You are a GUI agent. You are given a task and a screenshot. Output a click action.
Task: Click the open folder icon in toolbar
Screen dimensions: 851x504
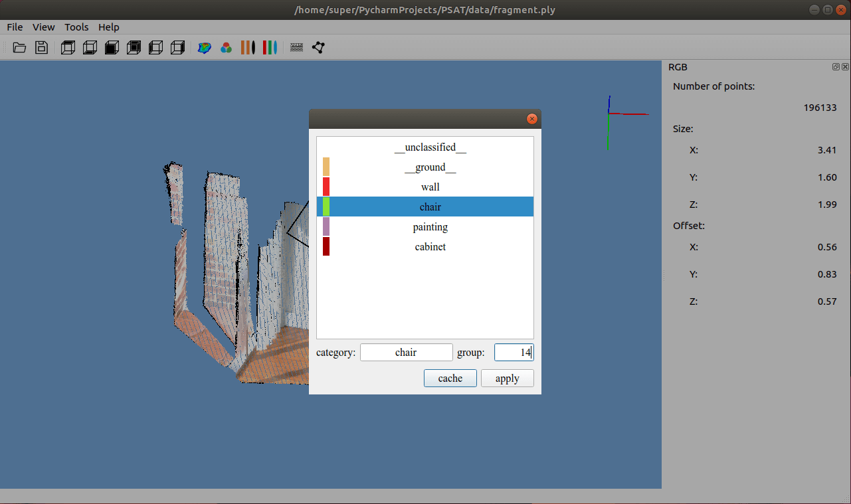point(19,48)
